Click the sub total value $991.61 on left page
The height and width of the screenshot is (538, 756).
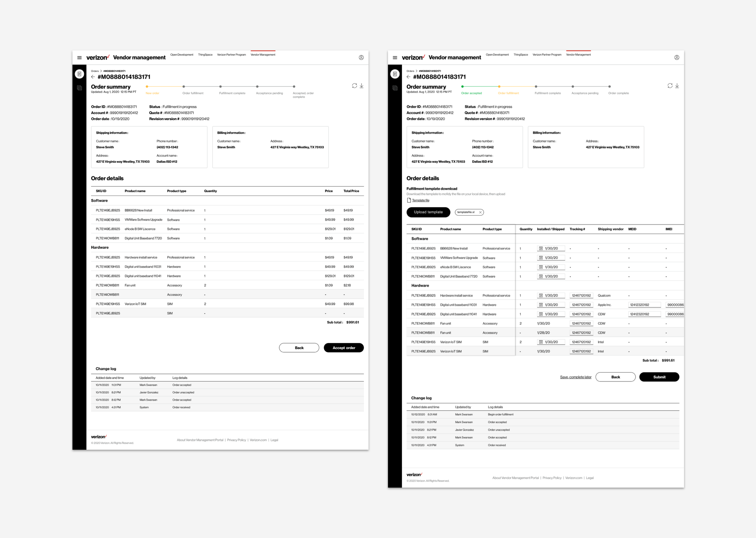coord(353,322)
